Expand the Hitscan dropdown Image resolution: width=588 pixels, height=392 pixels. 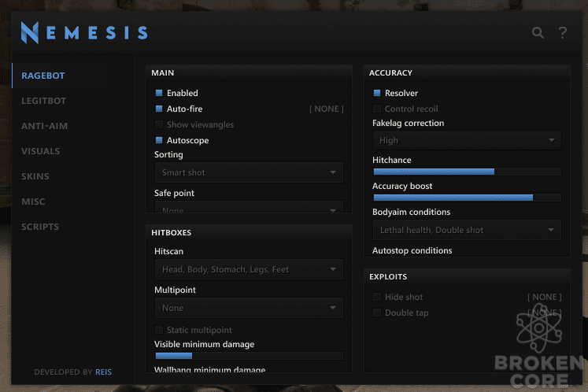tap(249, 269)
